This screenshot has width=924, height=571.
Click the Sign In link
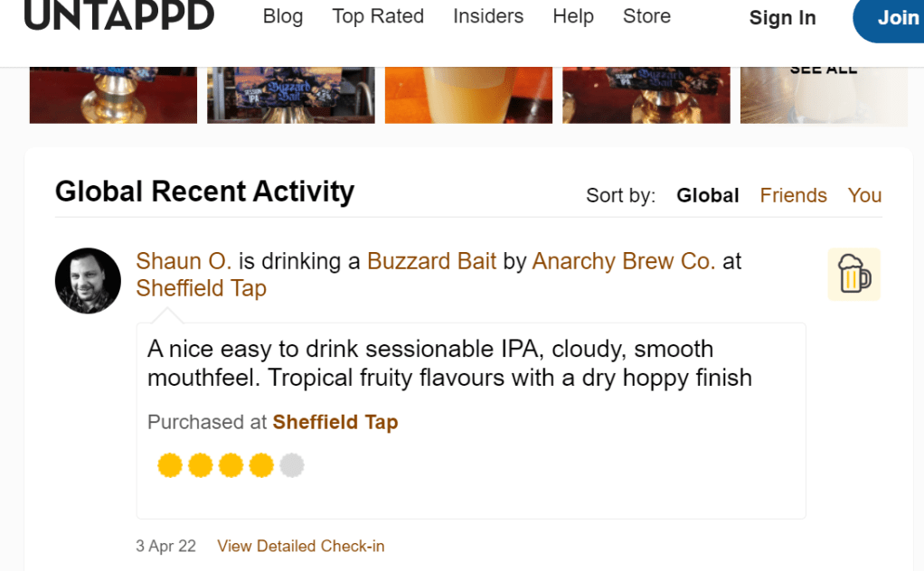click(782, 18)
